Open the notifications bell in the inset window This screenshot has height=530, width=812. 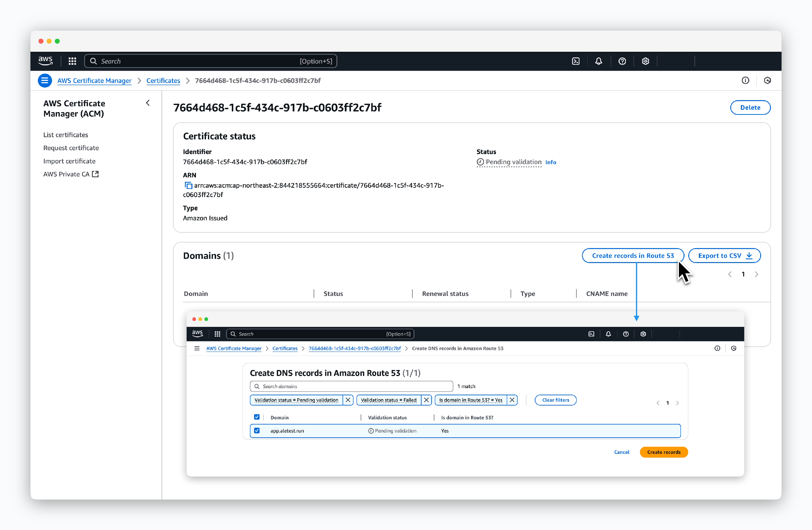pos(608,334)
